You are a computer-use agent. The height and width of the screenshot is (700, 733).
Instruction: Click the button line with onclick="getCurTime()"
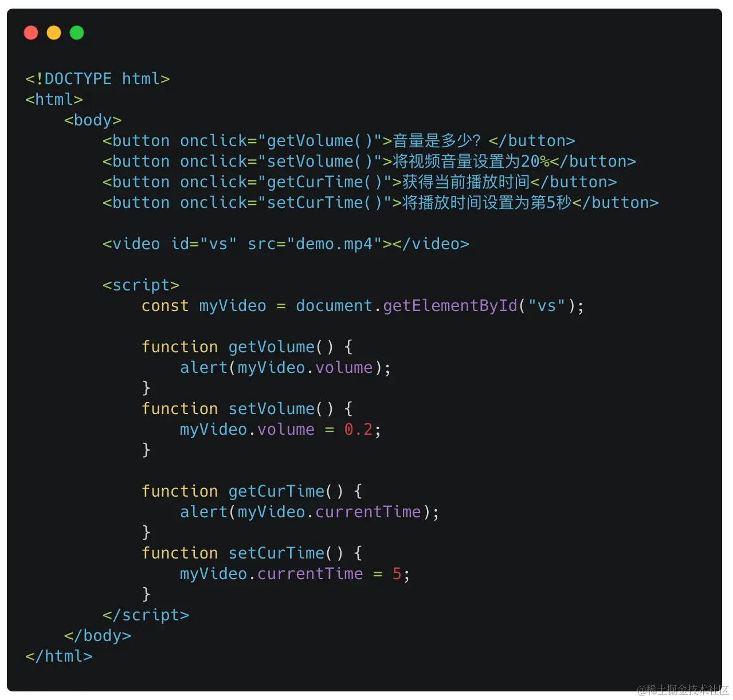(360, 182)
